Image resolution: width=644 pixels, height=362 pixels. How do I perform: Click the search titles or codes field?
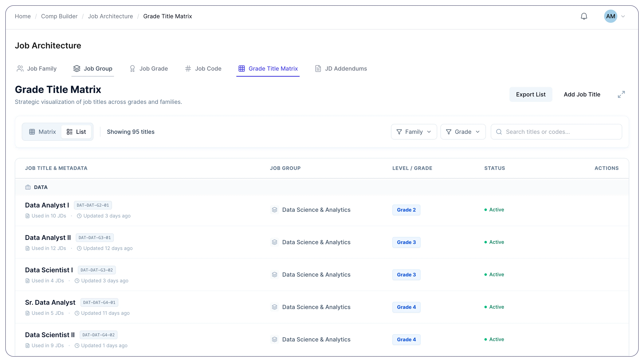tap(560, 132)
